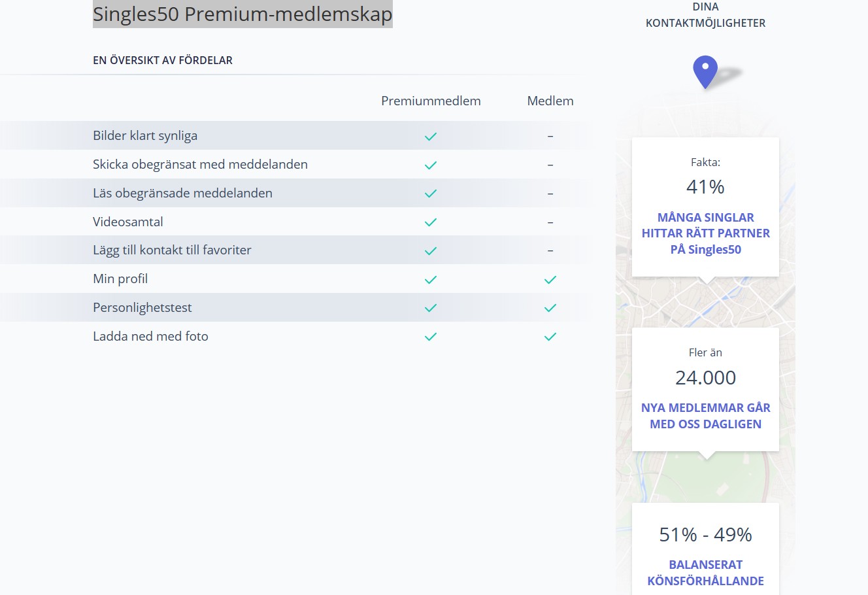This screenshot has height=595, width=868.
Task: Click the Min profil row label
Action: 120,279
